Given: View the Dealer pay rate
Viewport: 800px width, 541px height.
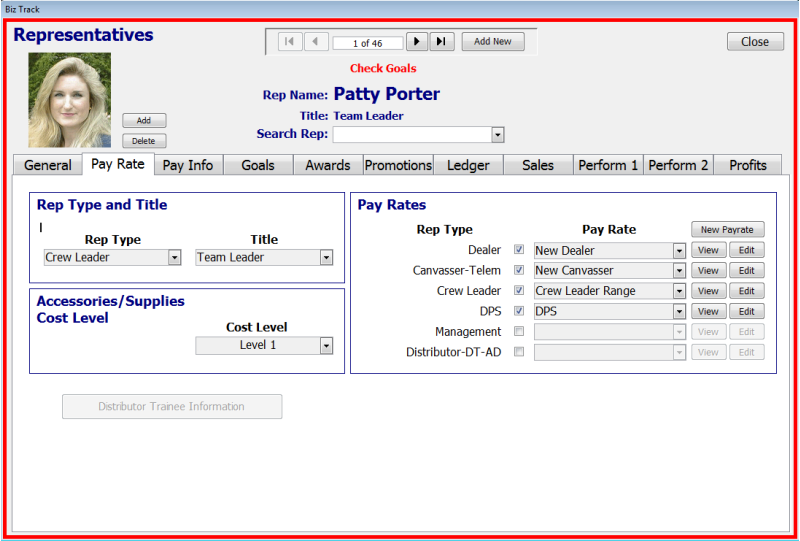Looking at the screenshot, I should [x=708, y=250].
